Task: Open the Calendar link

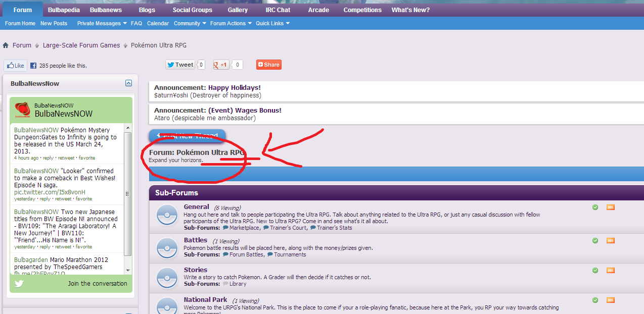Action: (158, 23)
